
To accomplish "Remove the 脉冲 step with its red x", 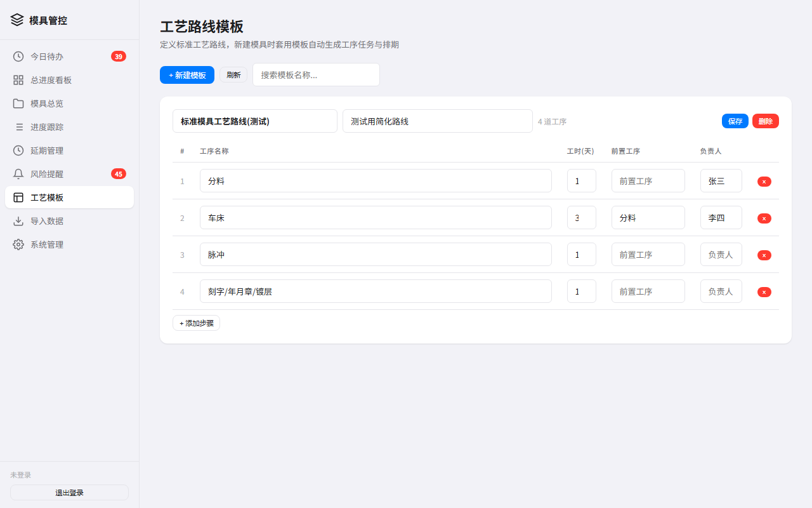I will (x=764, y=255).
